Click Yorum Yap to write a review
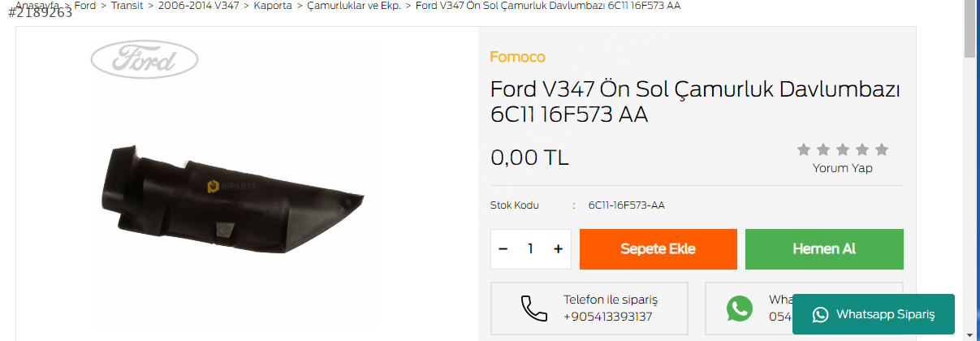 pyautogui.click(x=843, y=168)
